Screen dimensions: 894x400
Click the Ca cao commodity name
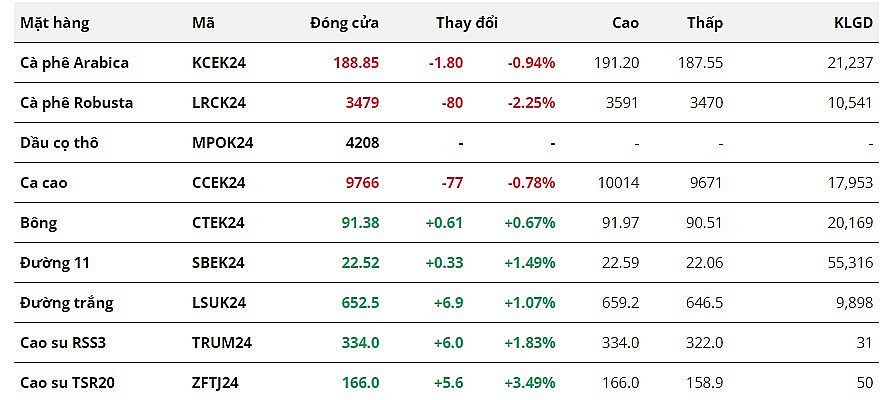tap(45, 182)
